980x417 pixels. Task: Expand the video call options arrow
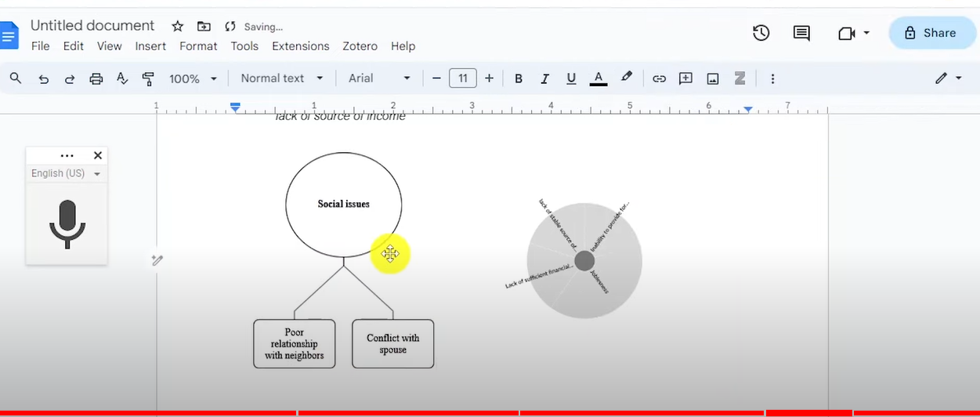point(866,33)
